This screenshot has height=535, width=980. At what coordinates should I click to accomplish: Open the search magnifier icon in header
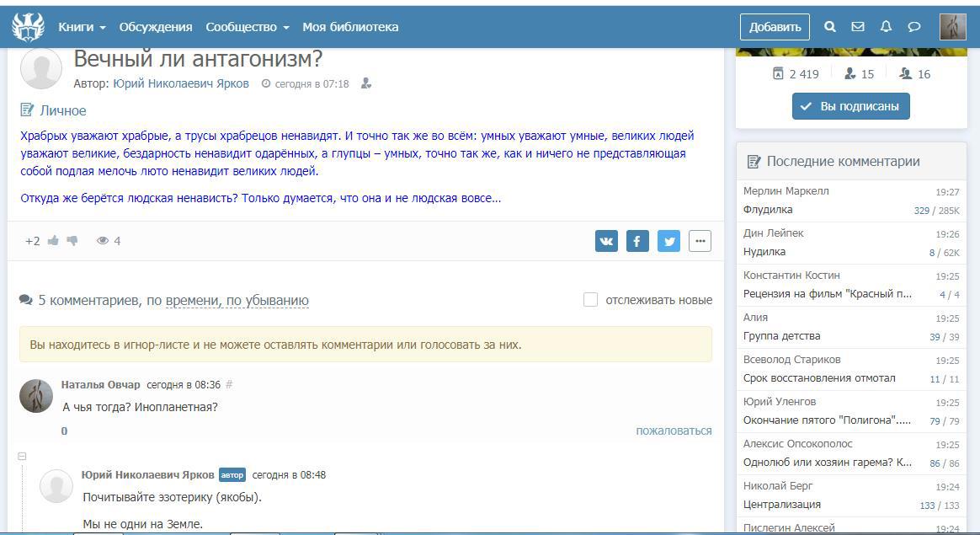[x=830, y=27]
